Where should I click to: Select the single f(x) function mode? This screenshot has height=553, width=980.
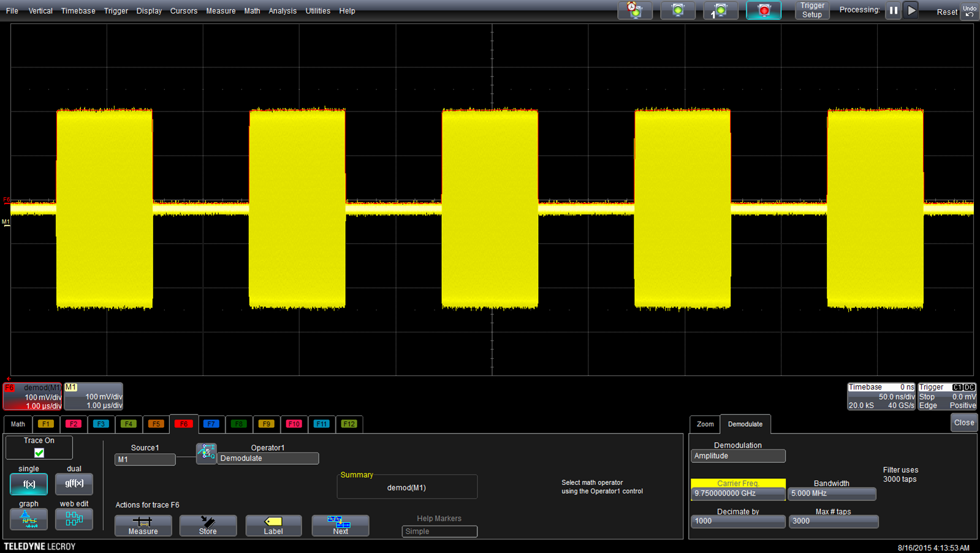(x=29, y=484)
